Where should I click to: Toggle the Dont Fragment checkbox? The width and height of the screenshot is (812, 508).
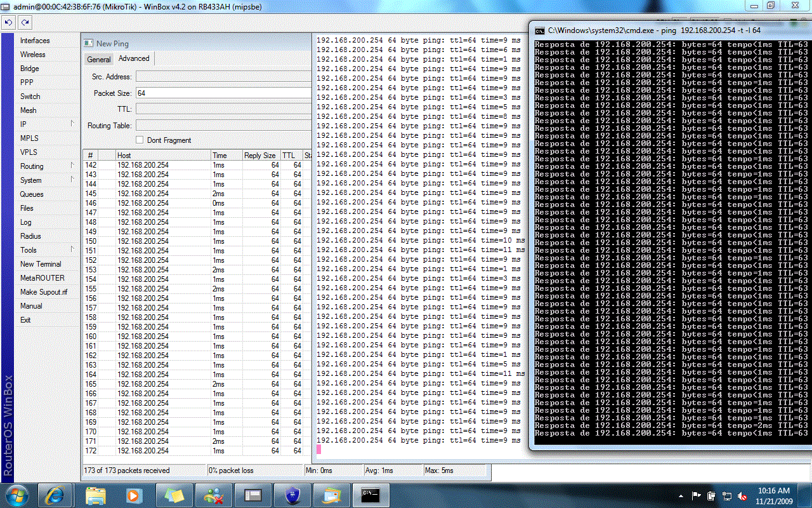click(x=140, y=140)
